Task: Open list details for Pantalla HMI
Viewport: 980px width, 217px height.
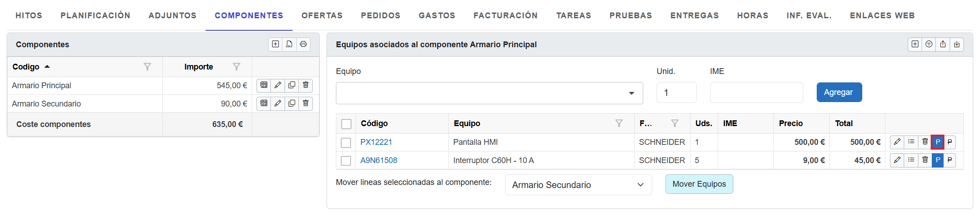Action: pos(911,142)
